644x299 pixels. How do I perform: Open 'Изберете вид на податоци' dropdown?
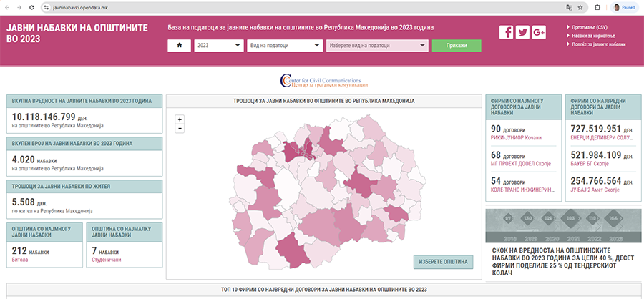[x=377, y=45]
